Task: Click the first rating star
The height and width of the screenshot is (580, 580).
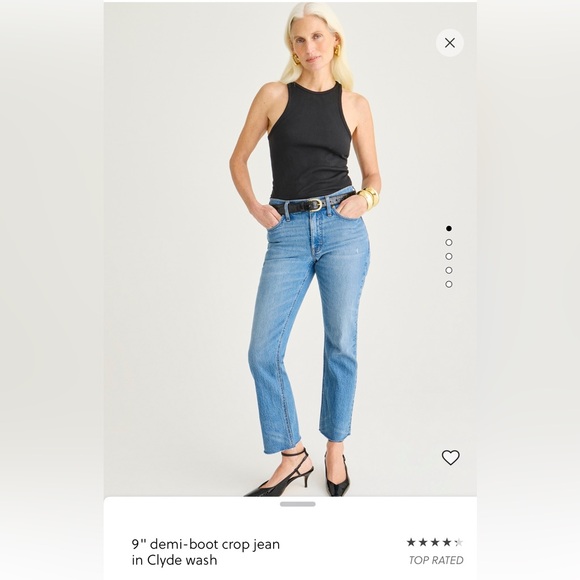Action: (x=411, y=542)
